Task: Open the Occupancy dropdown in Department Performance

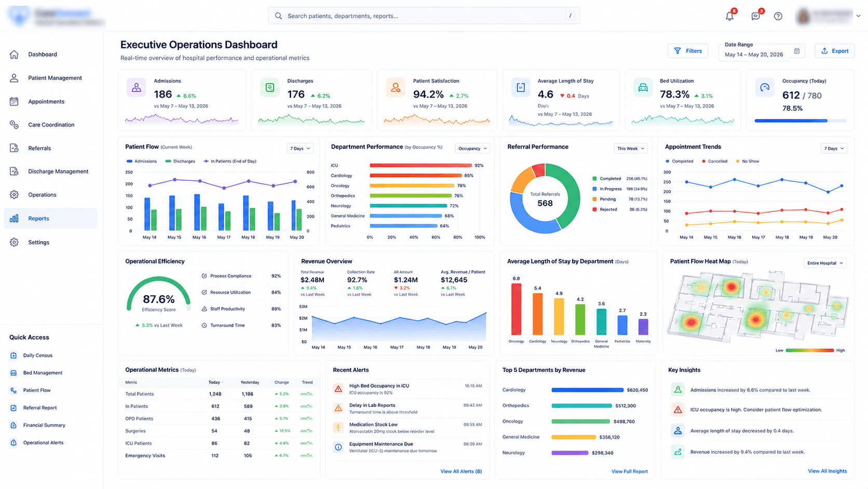Action: click(x=472, y=149)
